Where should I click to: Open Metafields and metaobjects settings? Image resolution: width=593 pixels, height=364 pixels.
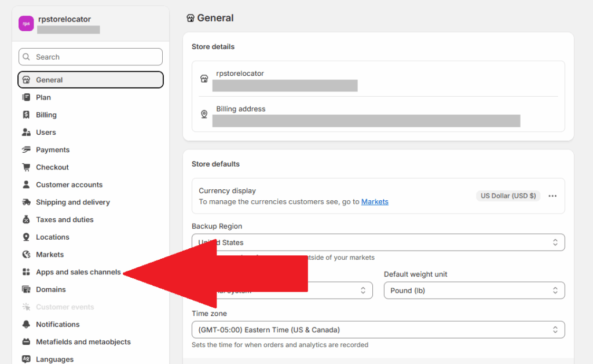(83, 342)
